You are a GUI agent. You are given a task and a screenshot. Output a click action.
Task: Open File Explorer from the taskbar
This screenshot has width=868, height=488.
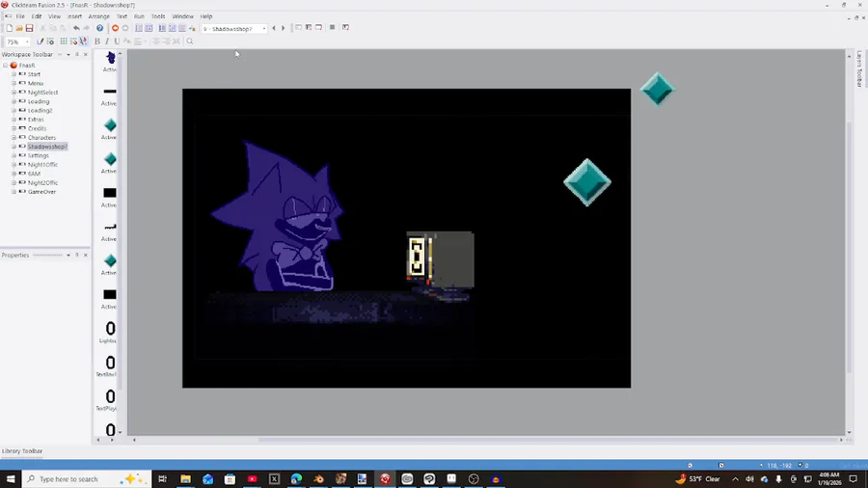coord(185,479)
